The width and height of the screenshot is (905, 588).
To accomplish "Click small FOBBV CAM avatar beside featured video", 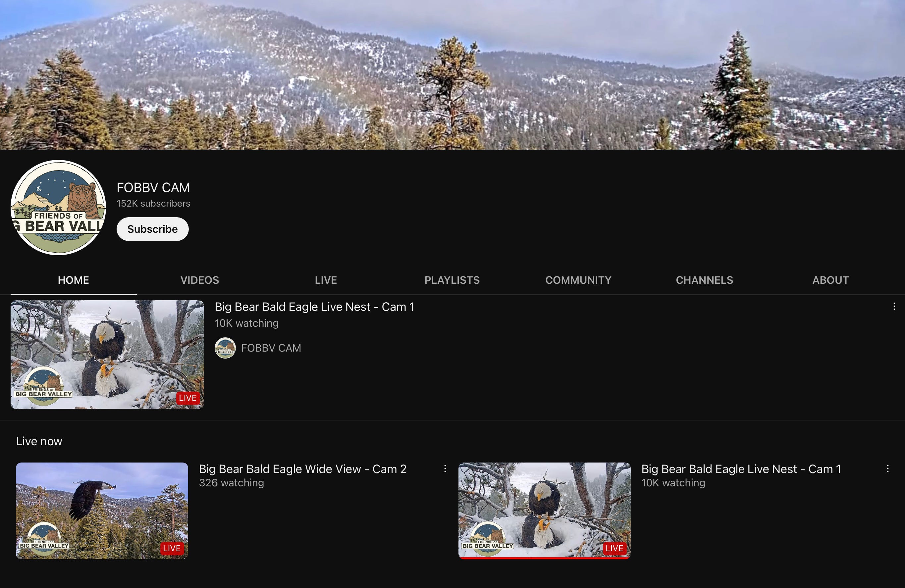I will coord(225,348).
